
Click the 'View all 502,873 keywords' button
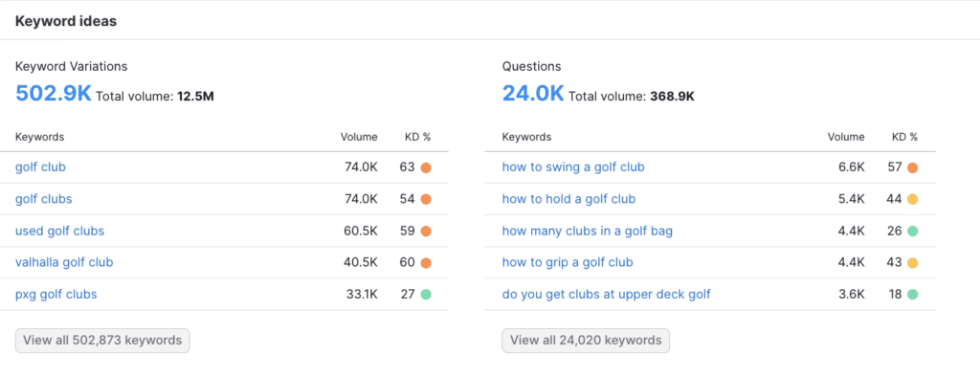point(102,341)
